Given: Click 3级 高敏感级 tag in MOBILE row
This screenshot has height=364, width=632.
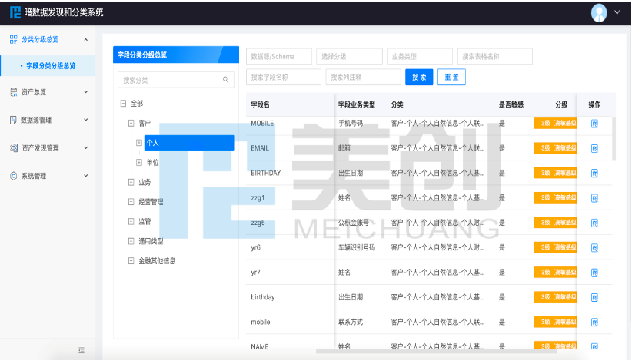Looking at the screenshot, I should tap(555, 123).
